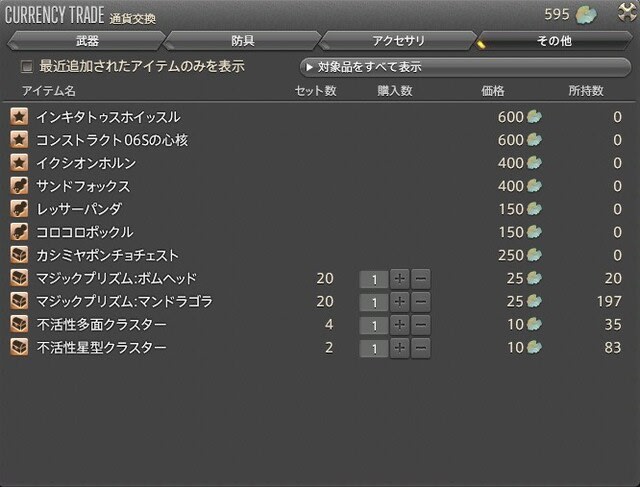Viewport: 640px width, 487px height.
Task: Click the 価格 column header
Action: 493,91
